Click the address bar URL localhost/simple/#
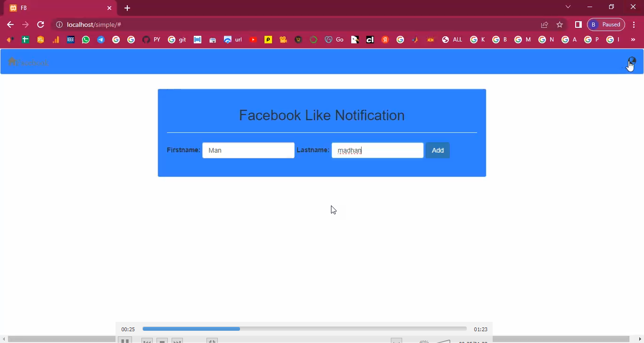The height and width of the screenshot is (343, 644). click(x=94, y=24)
